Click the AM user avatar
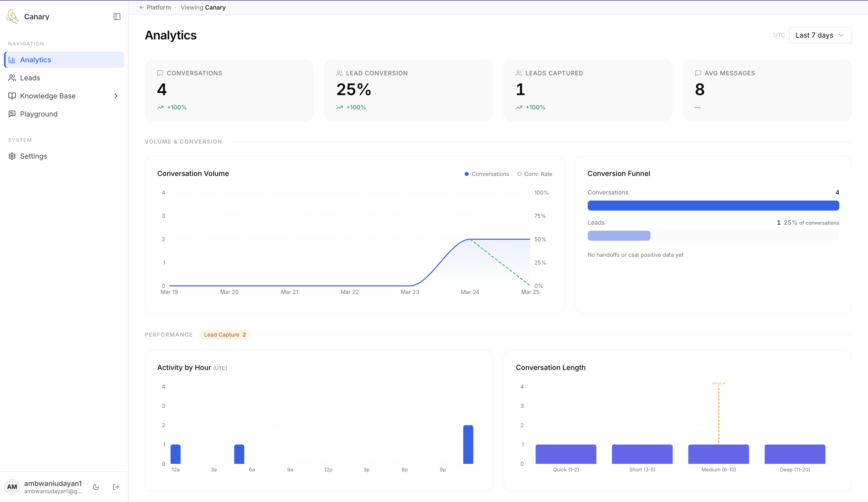 [12, 487]
